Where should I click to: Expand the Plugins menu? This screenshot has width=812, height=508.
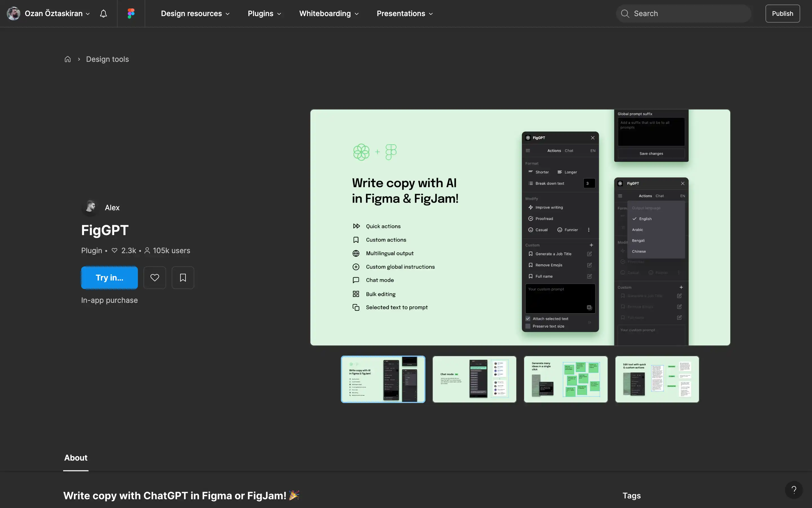click(264, 14)
